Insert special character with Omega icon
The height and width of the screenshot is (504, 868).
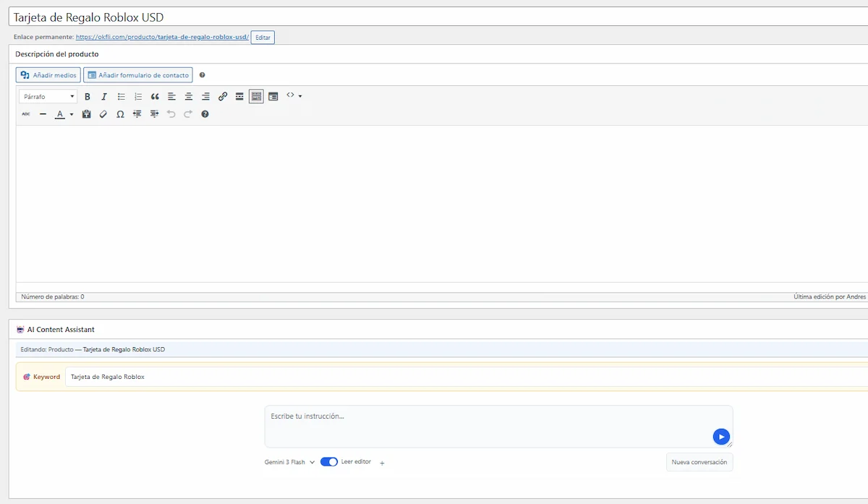click(120, 114)
